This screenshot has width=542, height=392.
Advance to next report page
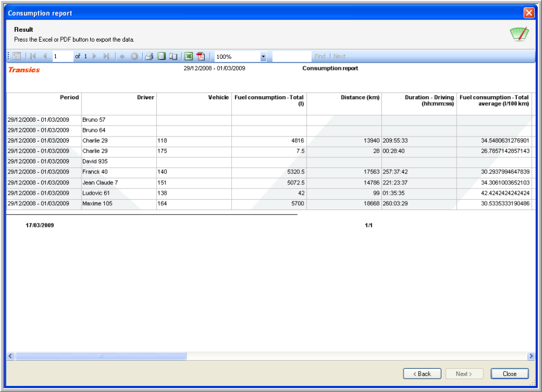(x=94, y=56)
